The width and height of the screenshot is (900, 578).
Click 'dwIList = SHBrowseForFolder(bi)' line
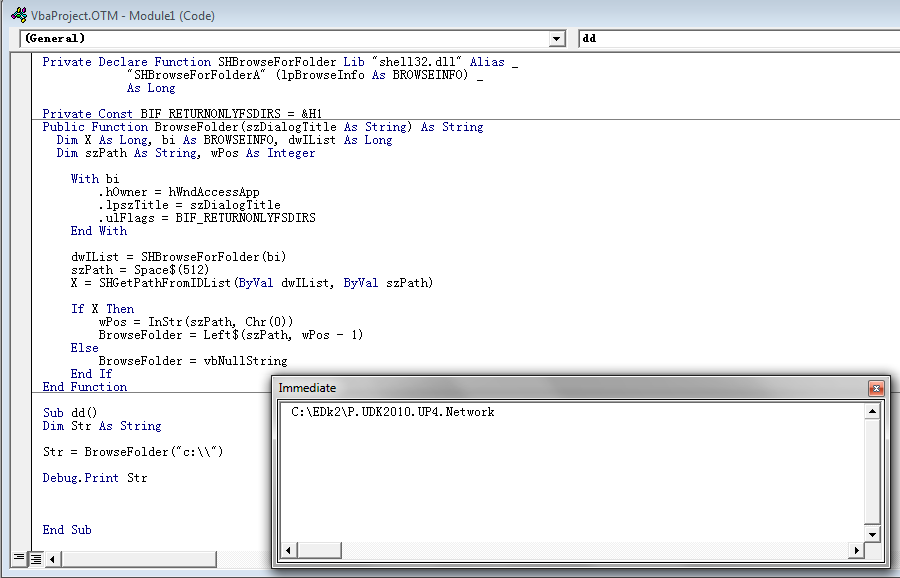(179, 257)
